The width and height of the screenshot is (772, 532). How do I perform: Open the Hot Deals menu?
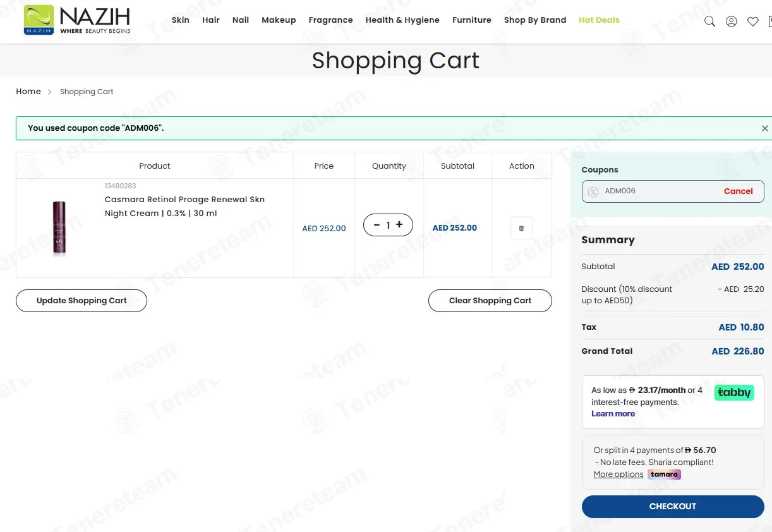[x=599, y=20]
